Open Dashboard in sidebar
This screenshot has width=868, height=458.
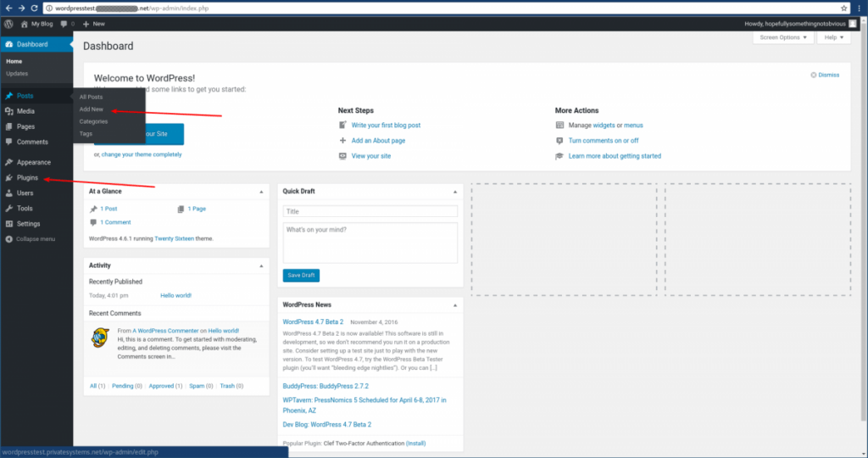coord(36,44)
